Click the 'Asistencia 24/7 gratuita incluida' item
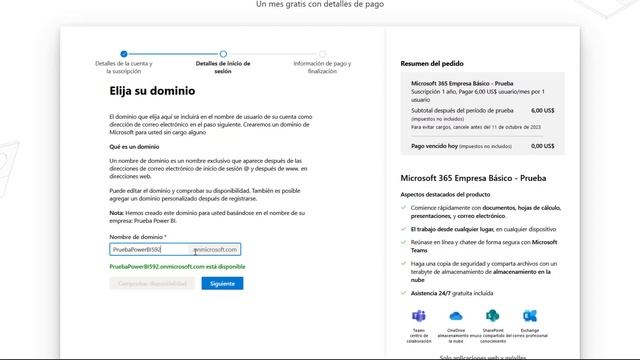This screenshot has height=360, width=640. click(x=452, y=293)
